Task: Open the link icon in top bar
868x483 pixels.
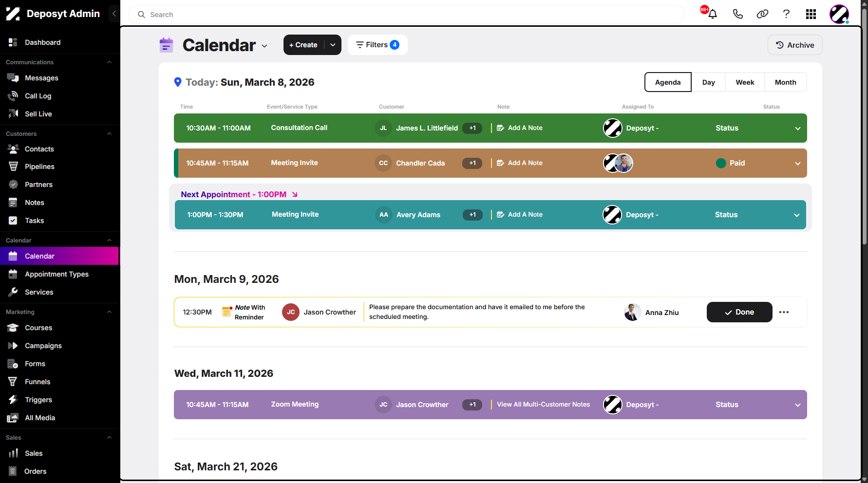Action: coord(762,14)
